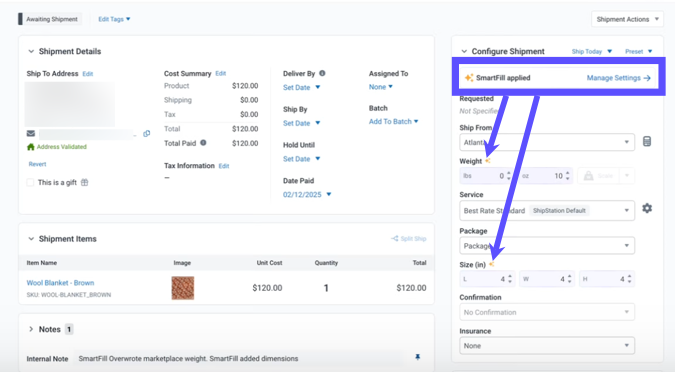Click the Total Paid info icon
The width and height of the screenshot is (675, 372).
pos(203,143)
